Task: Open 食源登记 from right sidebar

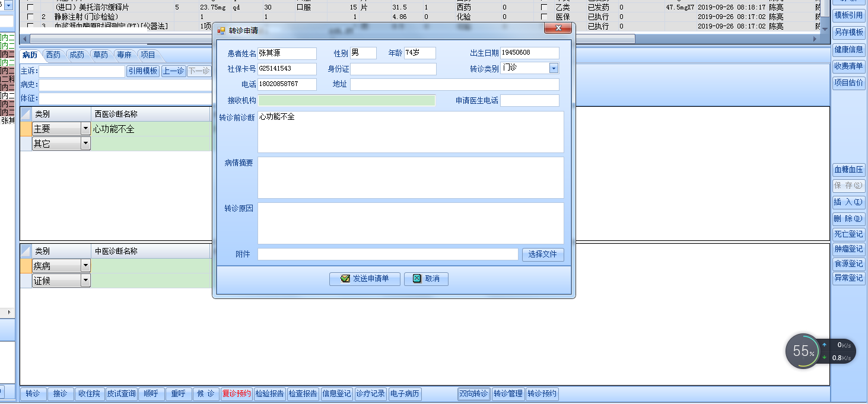Action: pos(848,264)
